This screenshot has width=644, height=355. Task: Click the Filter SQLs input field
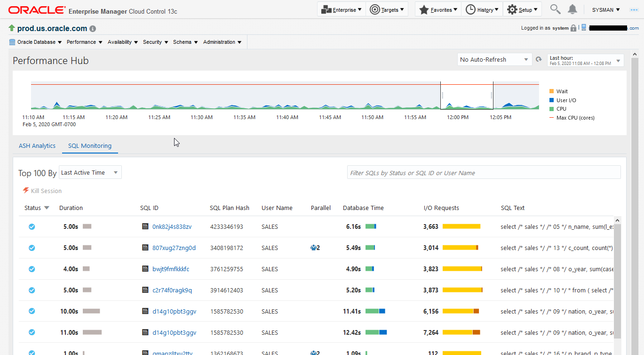(x=484, y=172)
